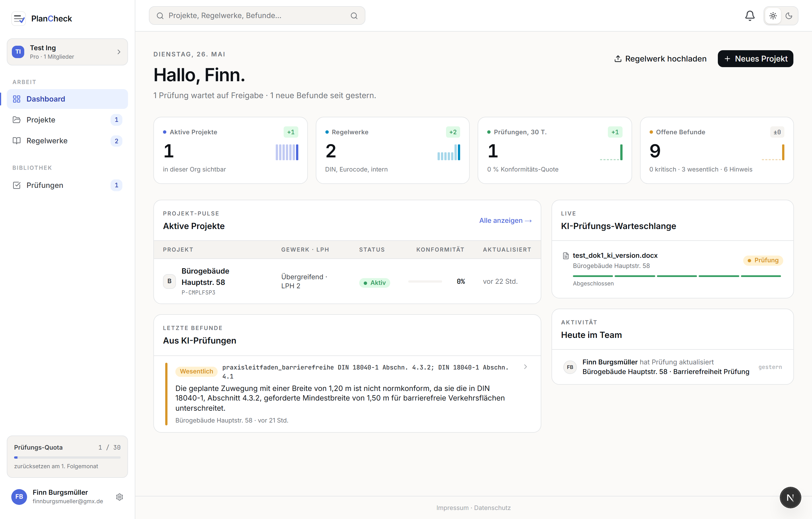Click the Regelwerke count badge 2

[116, 141]
